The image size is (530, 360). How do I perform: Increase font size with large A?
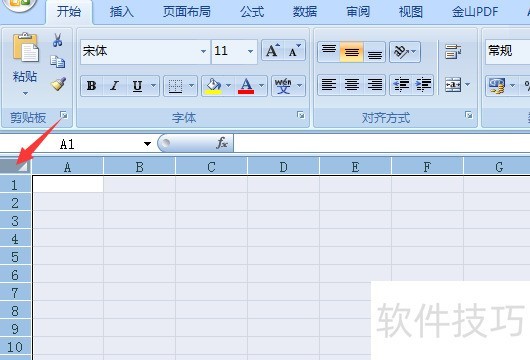click(273, 51)
